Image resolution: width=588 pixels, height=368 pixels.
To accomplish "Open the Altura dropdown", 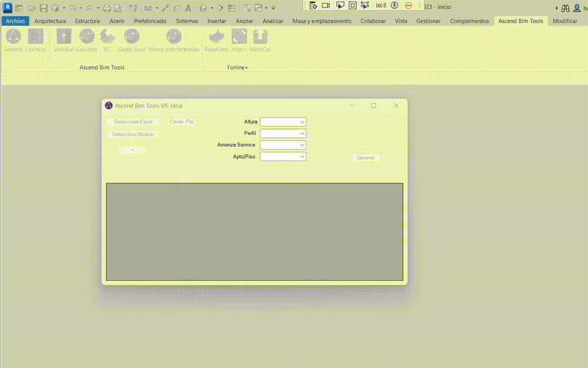I will click(283, 122).
